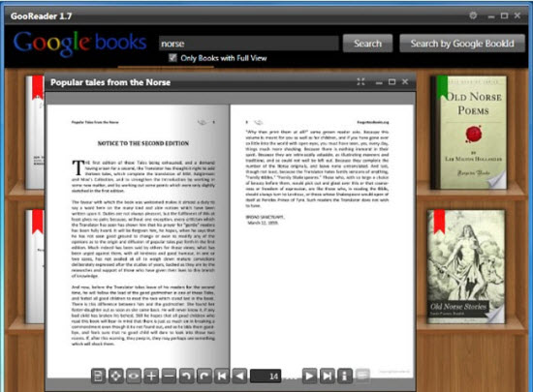Image resolution: width=533 pixels, height=392 pixels.
Task: Click the Search button
Action: click(368, 44)
